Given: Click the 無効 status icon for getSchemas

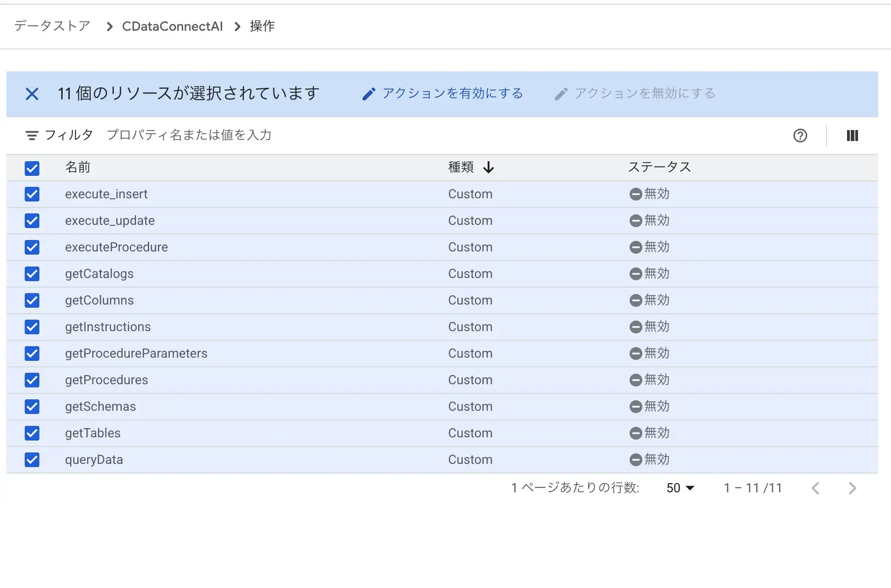Looking at the screenshot, I should [x=636, y=407].
